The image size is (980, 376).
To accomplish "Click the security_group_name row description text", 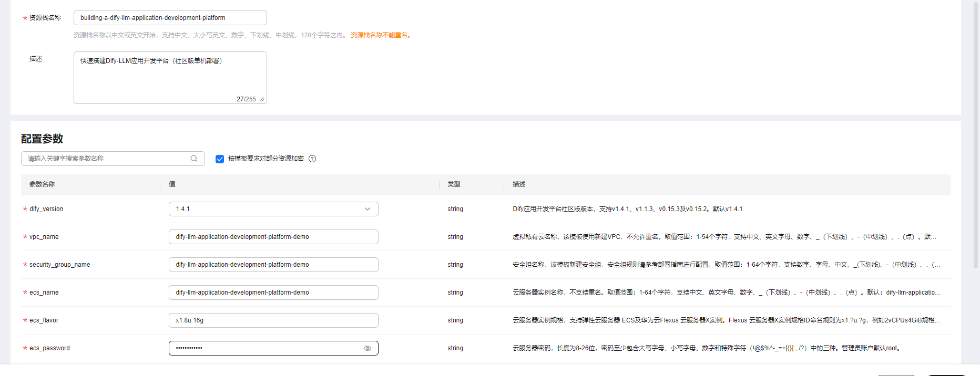I will click(x=727, y=265).
